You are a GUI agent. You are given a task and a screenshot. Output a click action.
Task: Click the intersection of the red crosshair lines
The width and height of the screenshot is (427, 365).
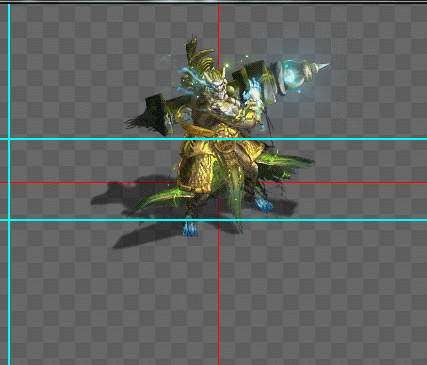pos(218,182)
